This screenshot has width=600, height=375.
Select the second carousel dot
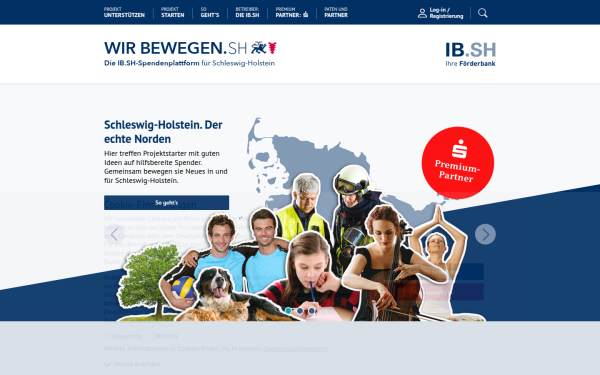(300, 311)
